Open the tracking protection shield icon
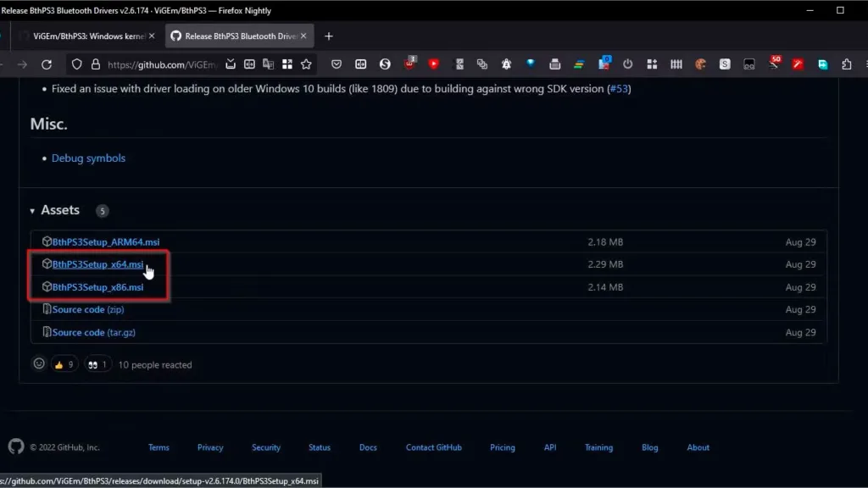 pyautogui.click(x=76, y=64)
